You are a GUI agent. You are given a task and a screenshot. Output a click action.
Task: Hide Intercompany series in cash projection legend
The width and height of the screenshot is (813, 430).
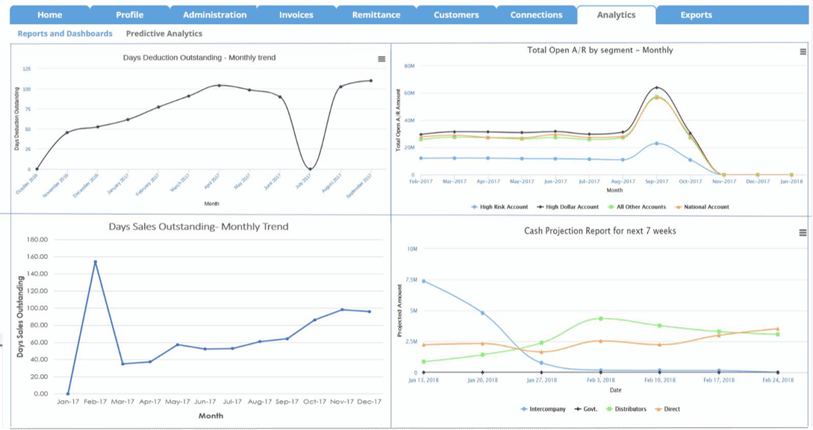tap(546, 409)
